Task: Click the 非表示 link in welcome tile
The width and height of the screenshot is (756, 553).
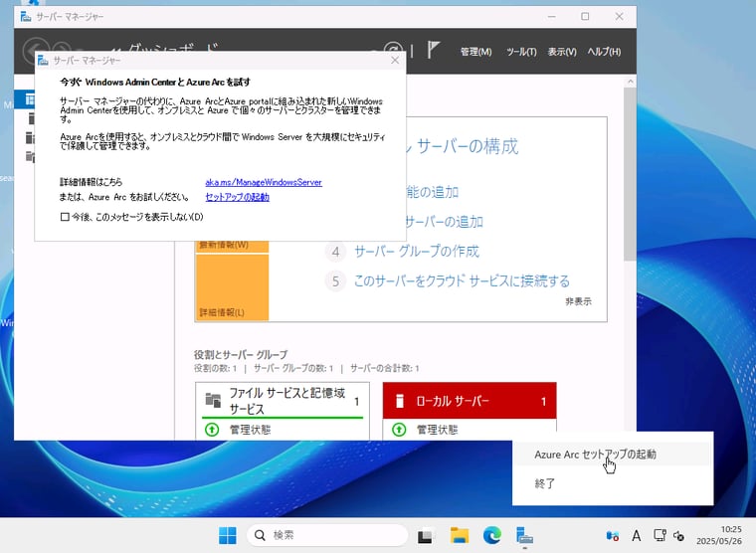Action: click(x=578, y=301)
